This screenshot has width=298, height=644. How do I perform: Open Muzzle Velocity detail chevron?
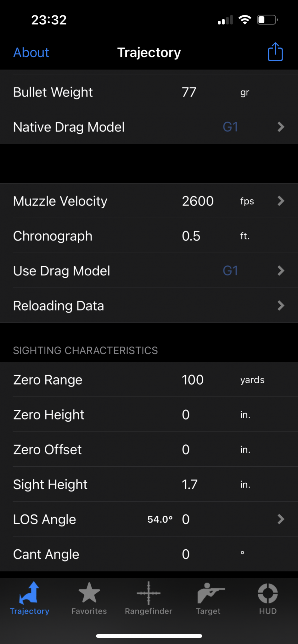click(x=281, y=201)
